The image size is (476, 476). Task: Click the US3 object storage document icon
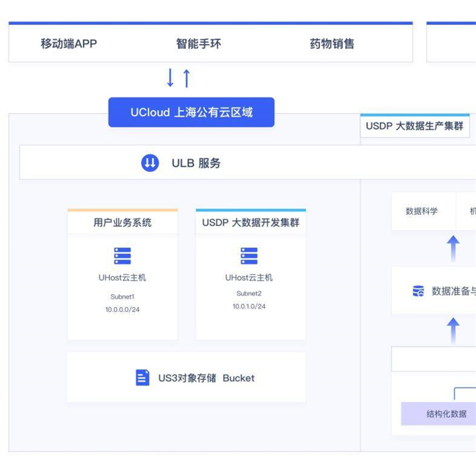click(142, 377)
